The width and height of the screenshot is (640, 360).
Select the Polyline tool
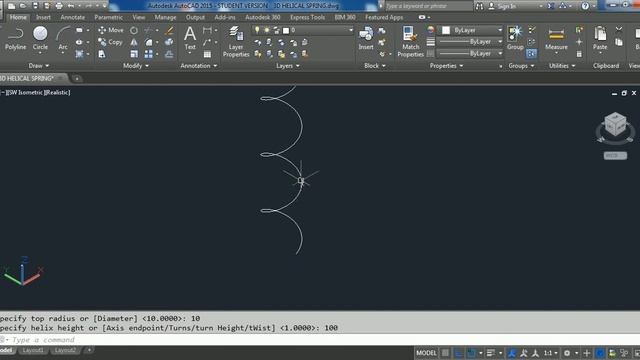click(16, 38)
